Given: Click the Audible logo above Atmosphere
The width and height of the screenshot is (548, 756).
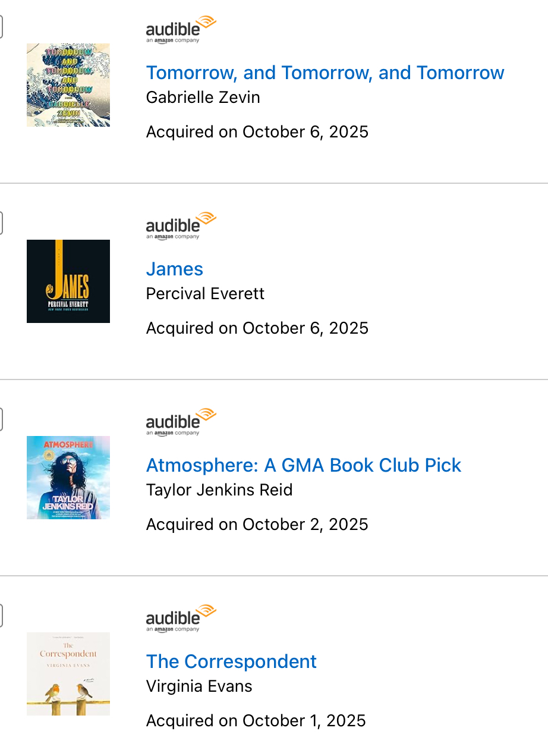Looking at the screenshot, I should coord(181,422).
